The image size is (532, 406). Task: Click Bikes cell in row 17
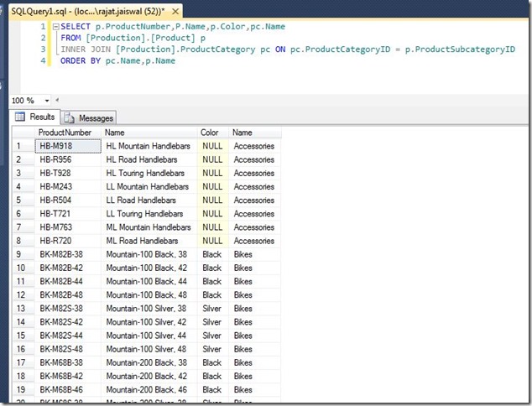pos(255,362)
